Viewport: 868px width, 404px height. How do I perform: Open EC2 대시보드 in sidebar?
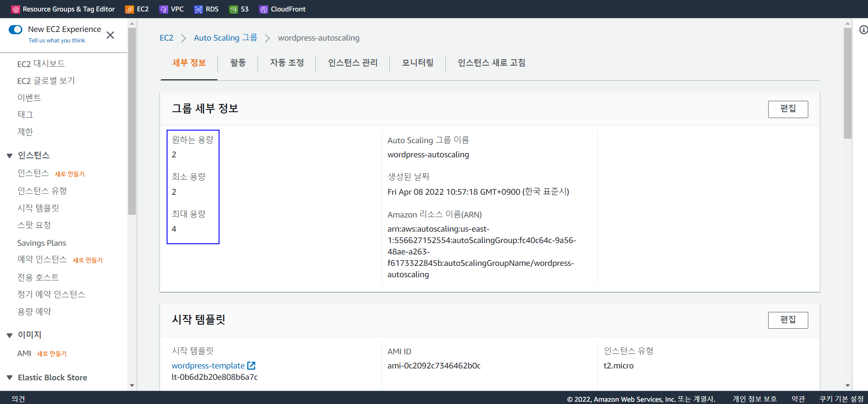coord(41,64)
